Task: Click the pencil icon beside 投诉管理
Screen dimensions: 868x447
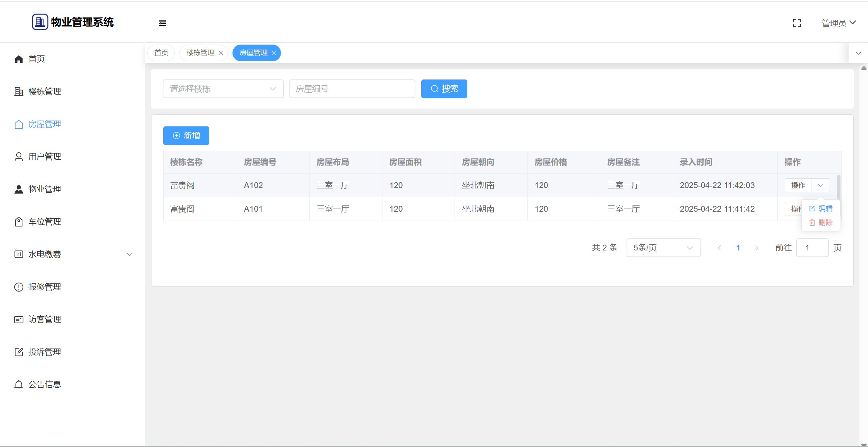Action: [x=19, y=352]
